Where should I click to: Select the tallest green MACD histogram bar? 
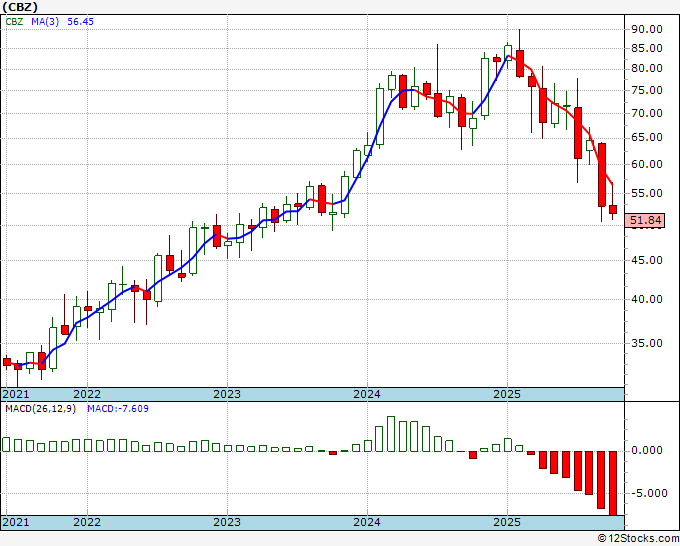point(391,434)
